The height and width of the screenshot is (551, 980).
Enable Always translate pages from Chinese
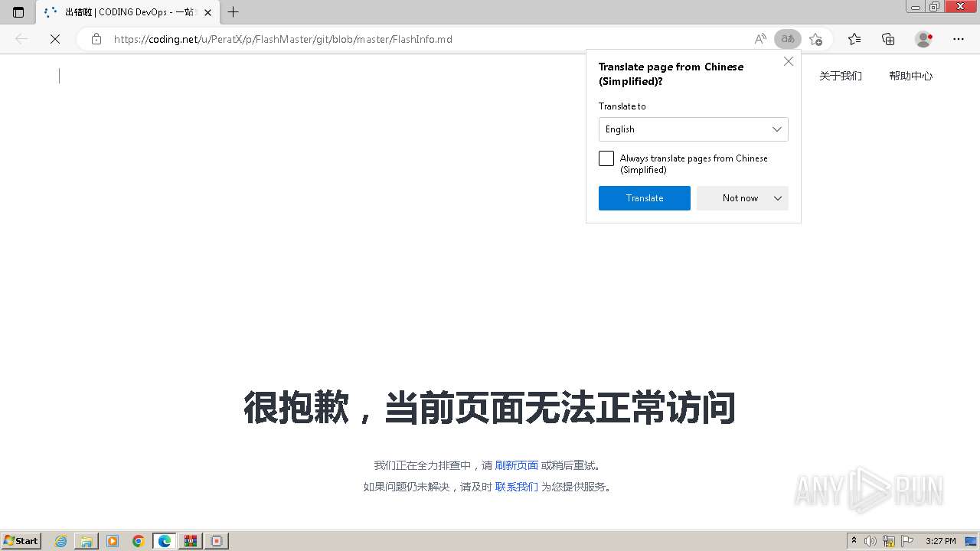click(606, 158)
